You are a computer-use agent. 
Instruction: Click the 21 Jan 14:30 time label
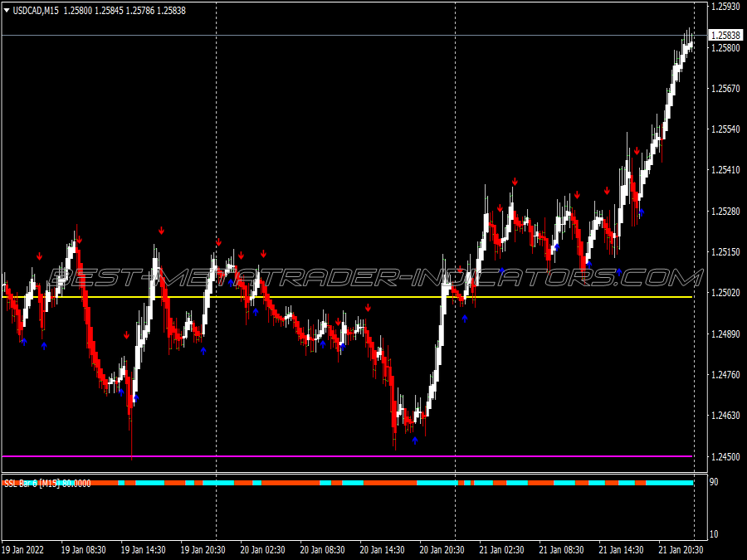coord(621,550)
